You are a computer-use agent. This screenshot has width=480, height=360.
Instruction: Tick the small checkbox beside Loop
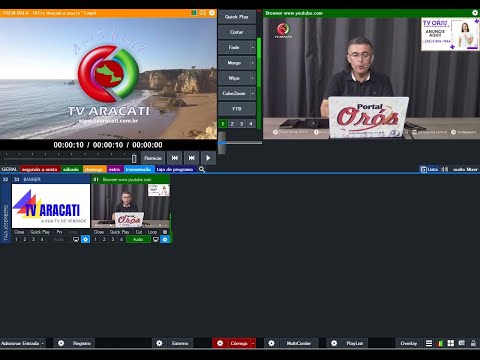point(165,232)
